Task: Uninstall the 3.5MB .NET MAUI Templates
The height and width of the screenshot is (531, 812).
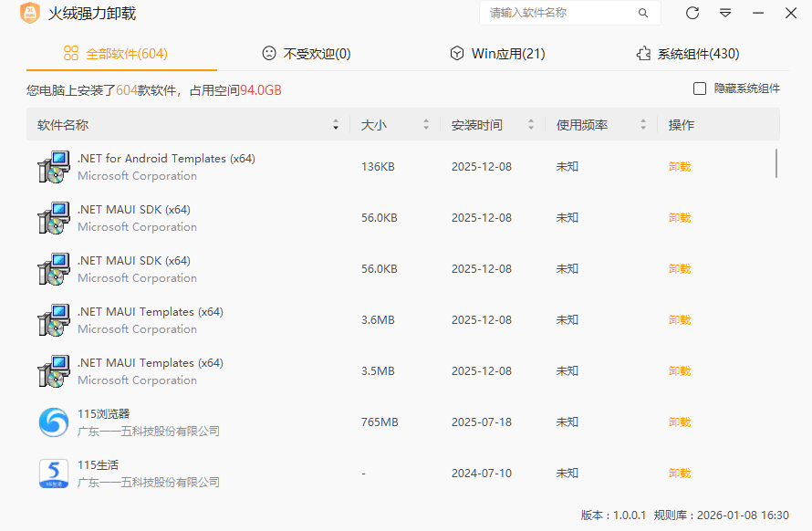Action: click(680, 371)
